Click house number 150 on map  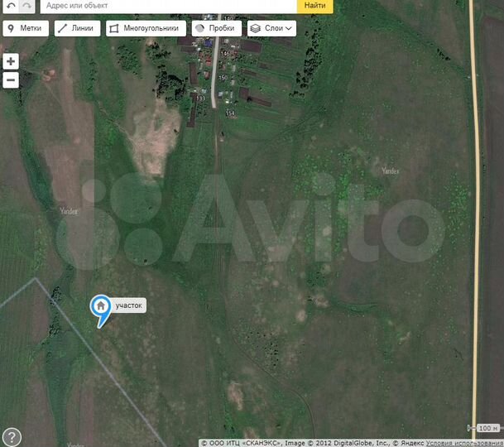point(223,78)
